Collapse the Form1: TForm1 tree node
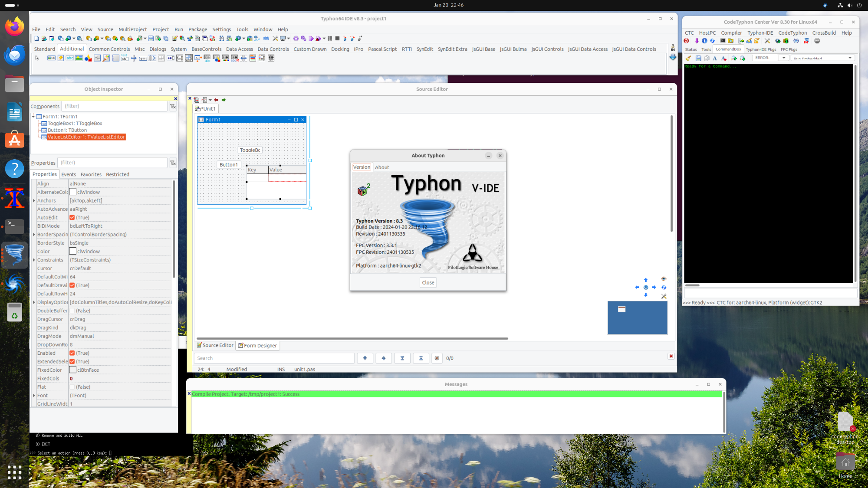This screenshot has height=488, width=868. tap(33, 117)
